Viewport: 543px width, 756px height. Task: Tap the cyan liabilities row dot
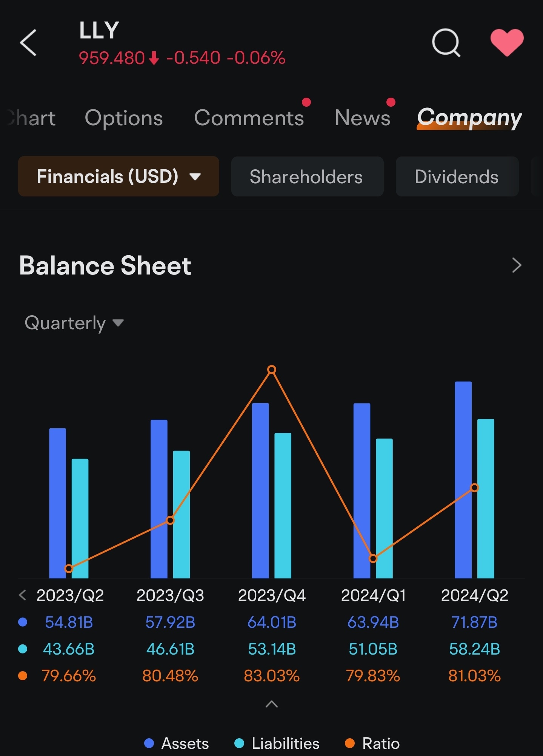pos(23,649)
